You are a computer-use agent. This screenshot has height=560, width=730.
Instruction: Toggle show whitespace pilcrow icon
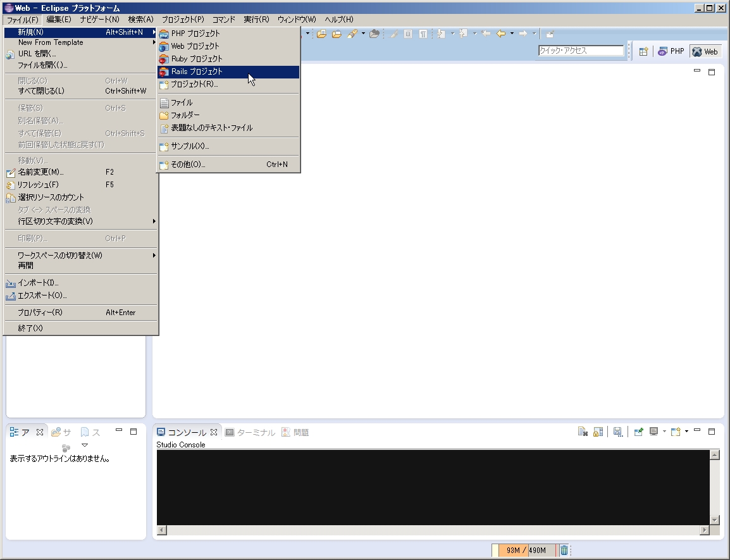click(423, 34)
